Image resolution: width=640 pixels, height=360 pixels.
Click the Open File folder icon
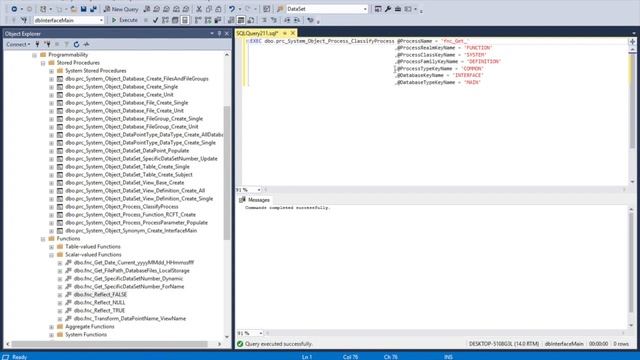point(73,9)
